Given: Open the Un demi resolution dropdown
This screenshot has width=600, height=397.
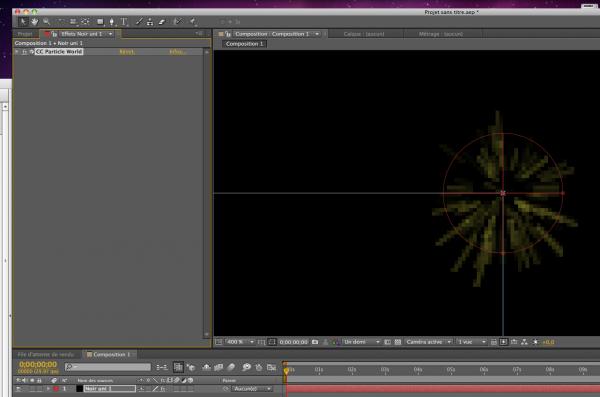Looking at the screenshot, I should tap(361, 342).
